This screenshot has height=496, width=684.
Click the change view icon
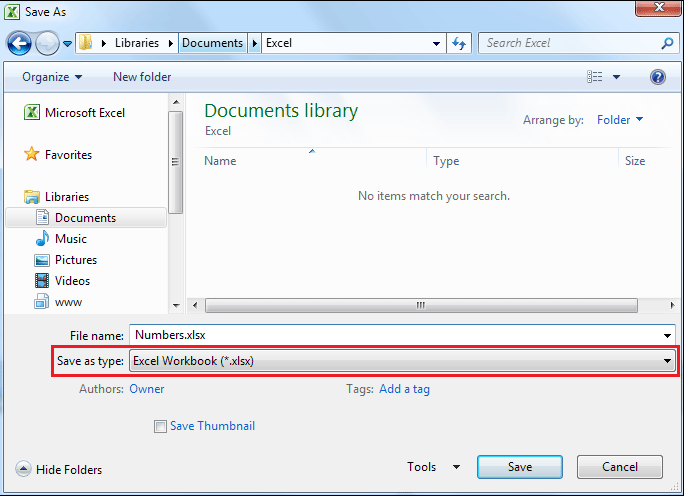pyautogui.click(x=596, y=77)
